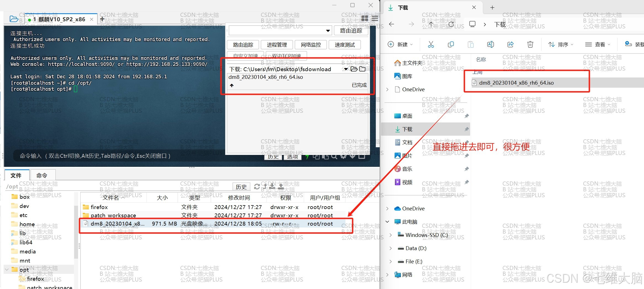The image size is (644, 289).
Task: Click the 路由追踪 button beside the combo box
Action: point(351,31)
